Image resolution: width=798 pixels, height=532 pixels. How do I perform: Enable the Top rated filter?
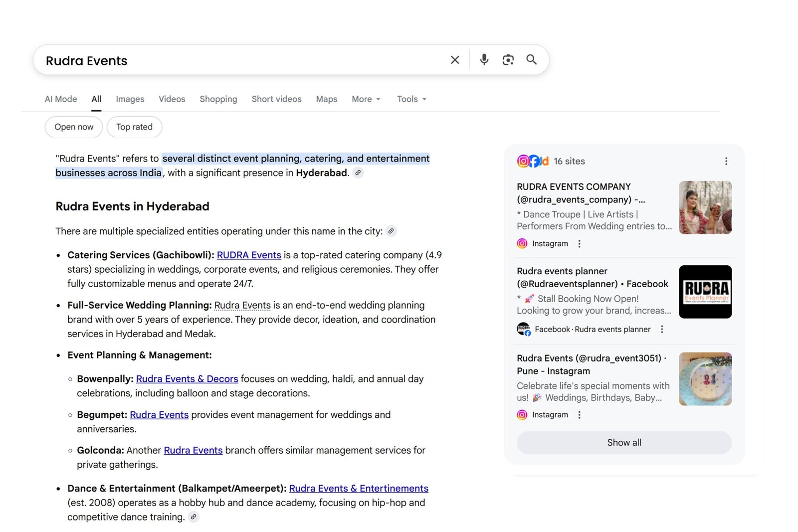pos(134,127)
